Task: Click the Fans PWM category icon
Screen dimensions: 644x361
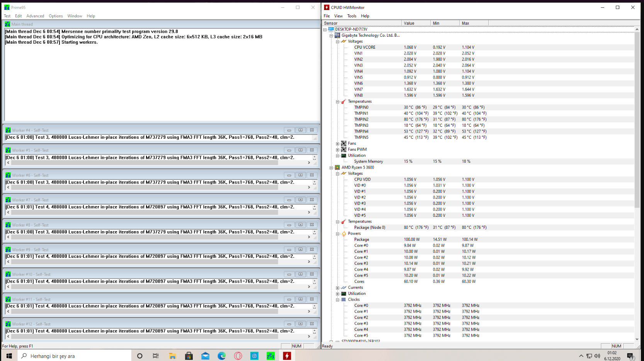Action: click(343, 149)
